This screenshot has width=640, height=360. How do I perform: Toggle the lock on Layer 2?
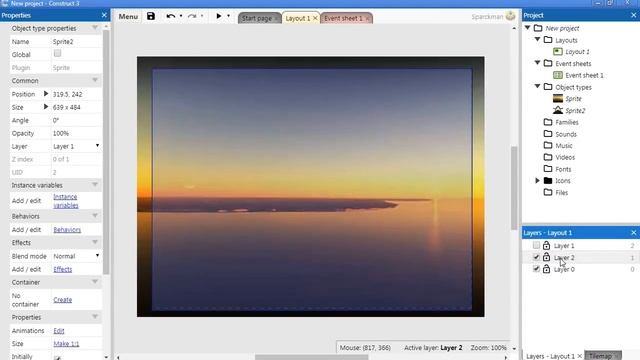point(547,257)
